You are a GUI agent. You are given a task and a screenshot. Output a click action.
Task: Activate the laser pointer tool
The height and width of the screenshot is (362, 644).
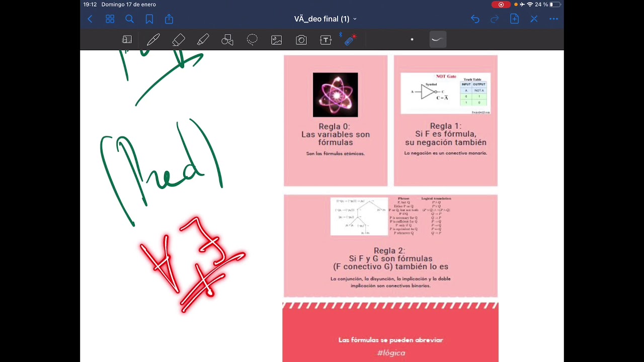pos(351,40)
